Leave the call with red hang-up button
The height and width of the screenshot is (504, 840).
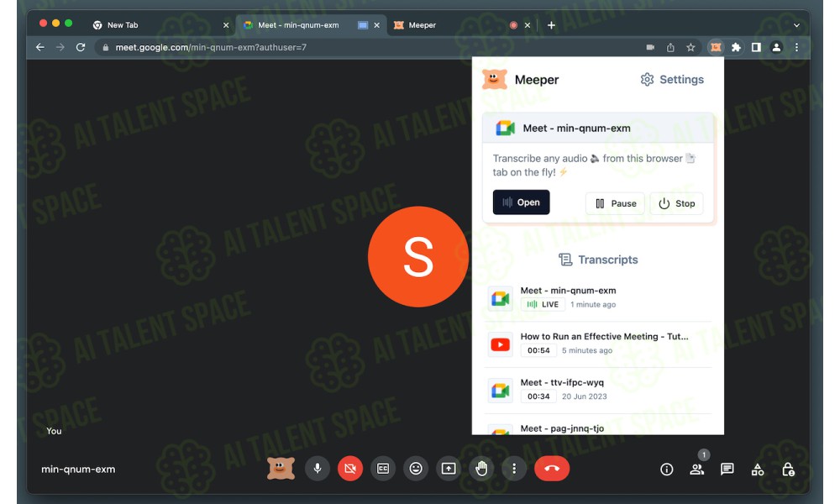552,469
